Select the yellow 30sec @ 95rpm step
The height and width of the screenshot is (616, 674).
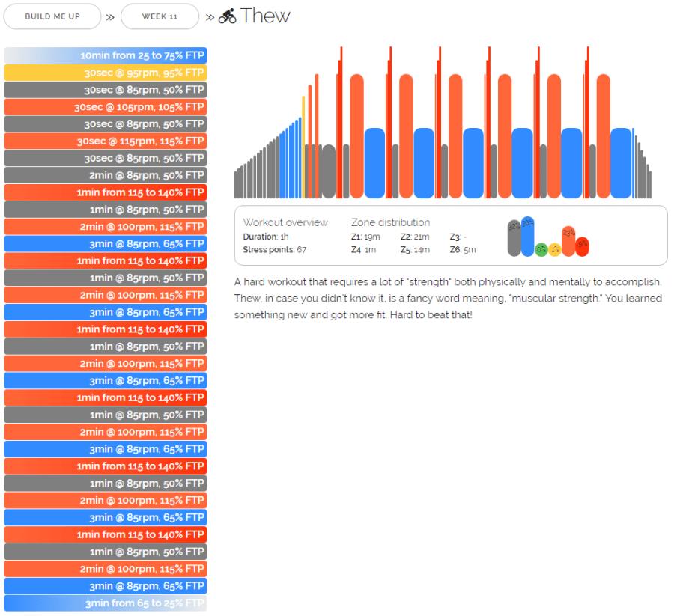[106, 73]
